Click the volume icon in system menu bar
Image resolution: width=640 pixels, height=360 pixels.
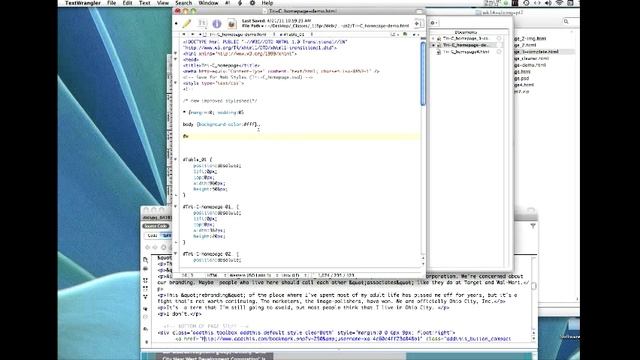[x=548, y=3]
